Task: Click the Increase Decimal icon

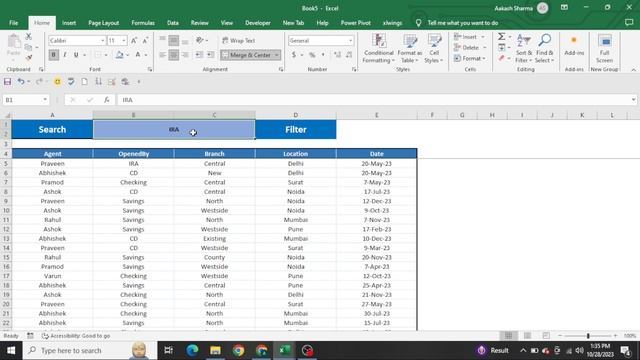Action: pos(337,55)
